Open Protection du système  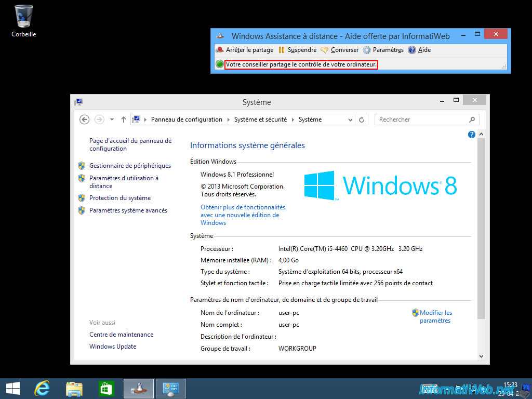(120, 198)
